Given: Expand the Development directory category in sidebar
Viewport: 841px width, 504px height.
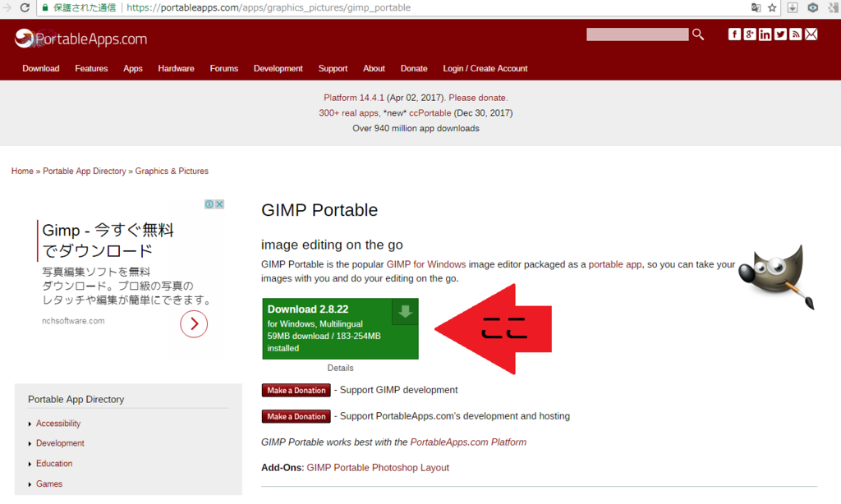Looking at the screenshot, I should [60, 443].
